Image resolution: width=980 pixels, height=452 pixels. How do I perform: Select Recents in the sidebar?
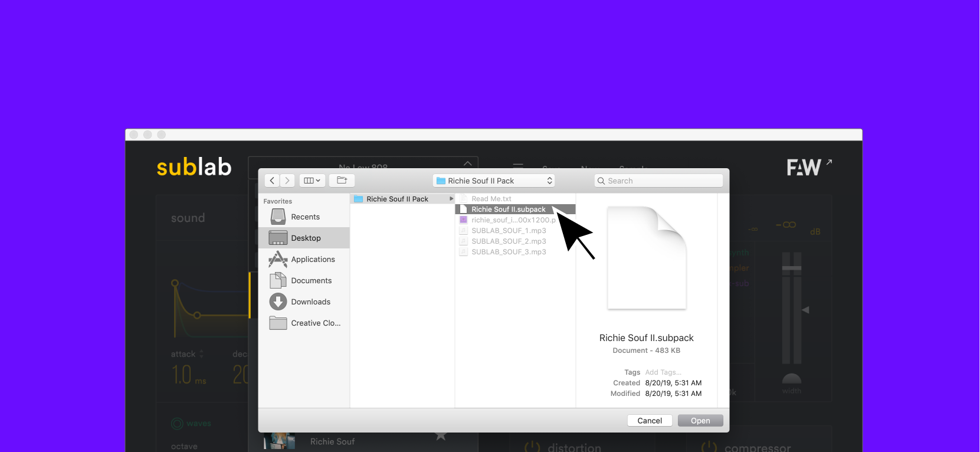[304, 217]
